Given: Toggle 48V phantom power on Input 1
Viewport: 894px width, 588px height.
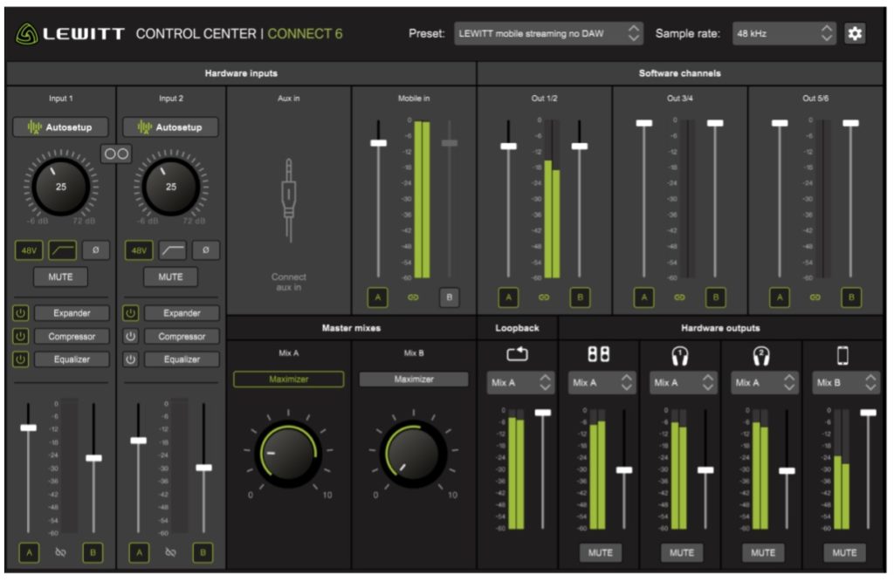Looking at the screenshot, I should tap(29, 250).
